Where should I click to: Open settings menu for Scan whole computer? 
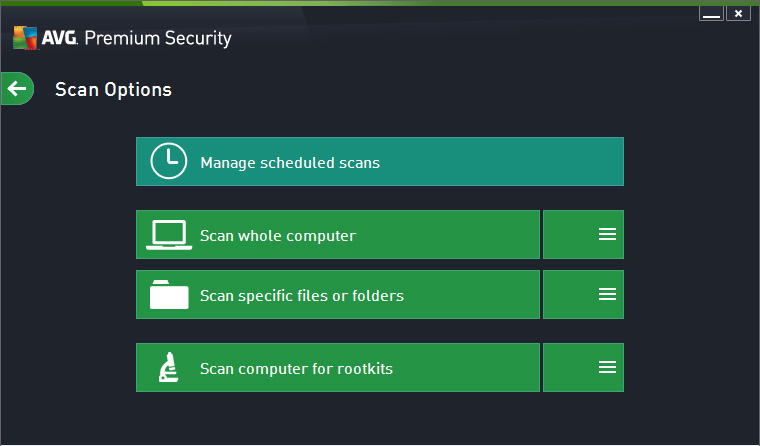pyautogui.click(x=583, y=235)
